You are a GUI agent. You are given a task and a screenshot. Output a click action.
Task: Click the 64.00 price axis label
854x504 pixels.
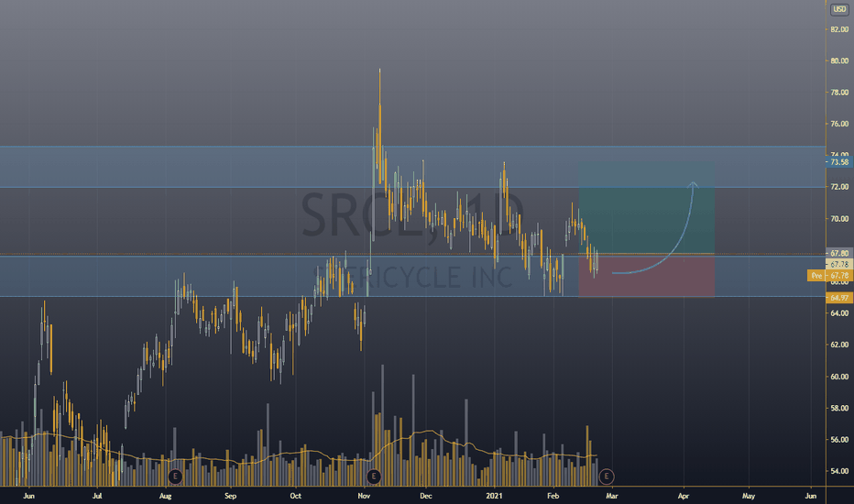point(839,313)
